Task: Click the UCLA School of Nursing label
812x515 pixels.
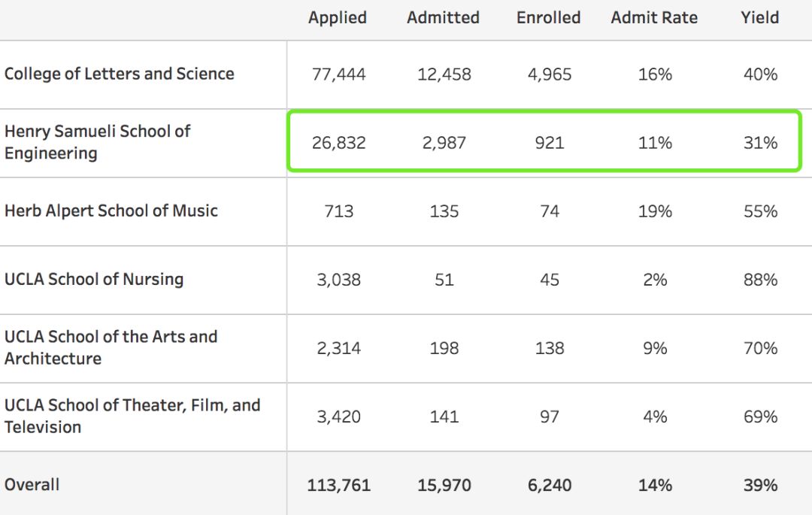Action: pos(94,279)
